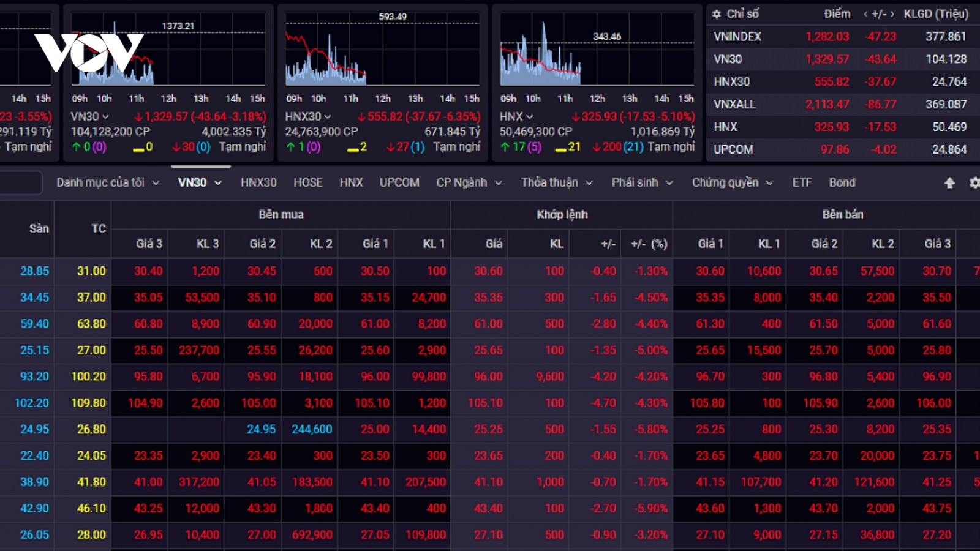Select the VN30 tab in the board
This screenshot has width=980, height=551.
click(200, 182)
